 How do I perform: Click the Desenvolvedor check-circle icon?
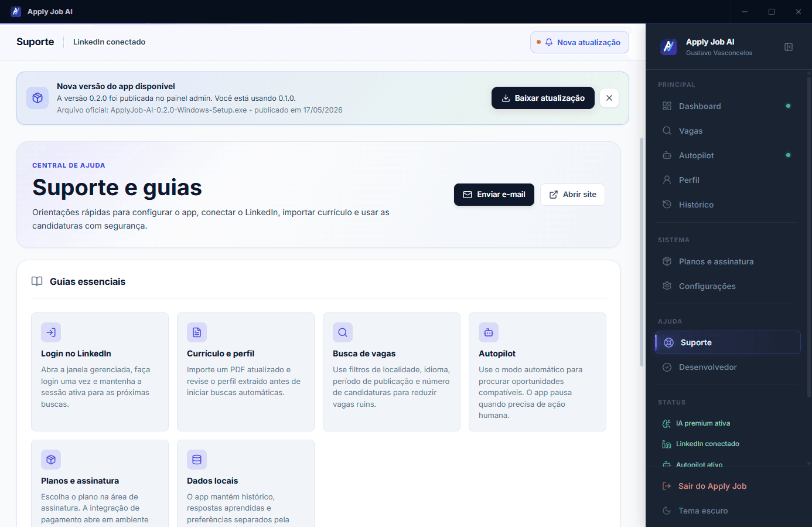point(667,367)
